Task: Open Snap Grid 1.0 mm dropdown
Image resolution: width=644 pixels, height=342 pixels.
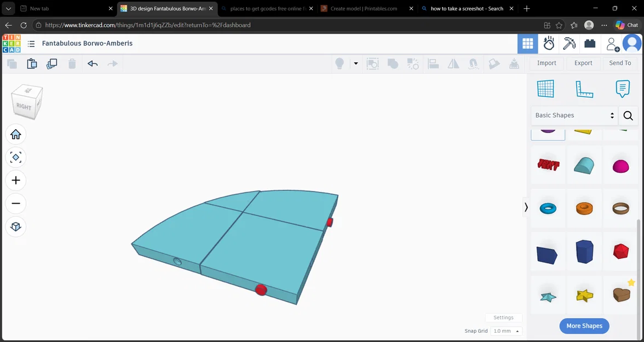Action: click(x=507, y=331)
